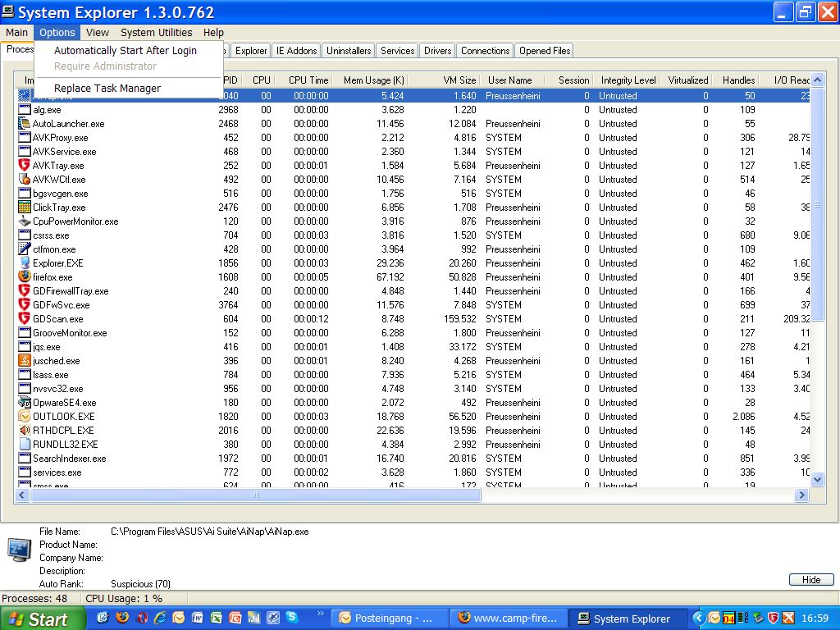Click the Explorer.EXE process icon

point(25,263)
